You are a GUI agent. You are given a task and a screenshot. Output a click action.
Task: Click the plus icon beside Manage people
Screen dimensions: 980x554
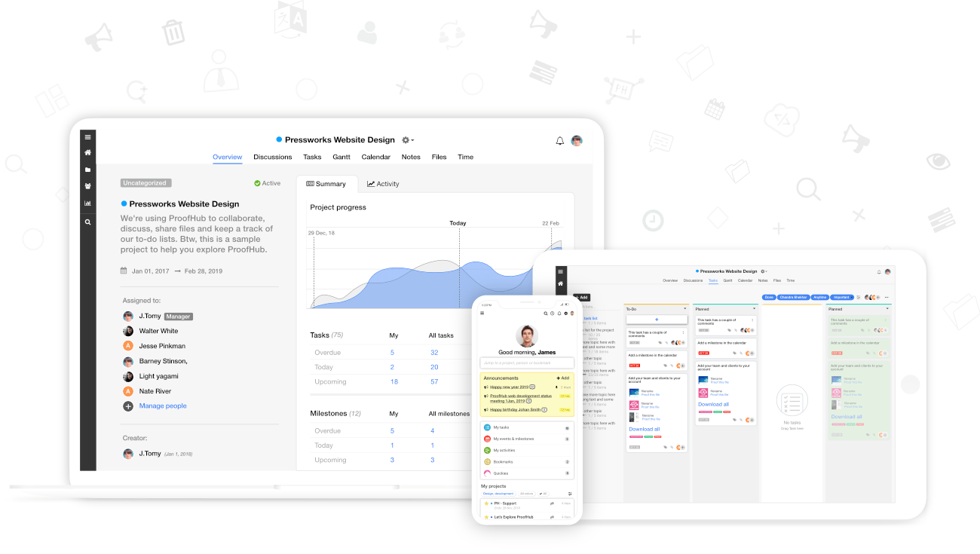point(128,406)
